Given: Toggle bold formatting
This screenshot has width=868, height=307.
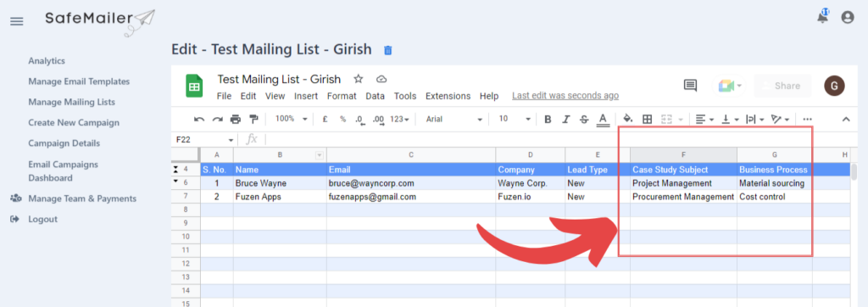Looking at the screenshot, I should [x=548, y=119].
